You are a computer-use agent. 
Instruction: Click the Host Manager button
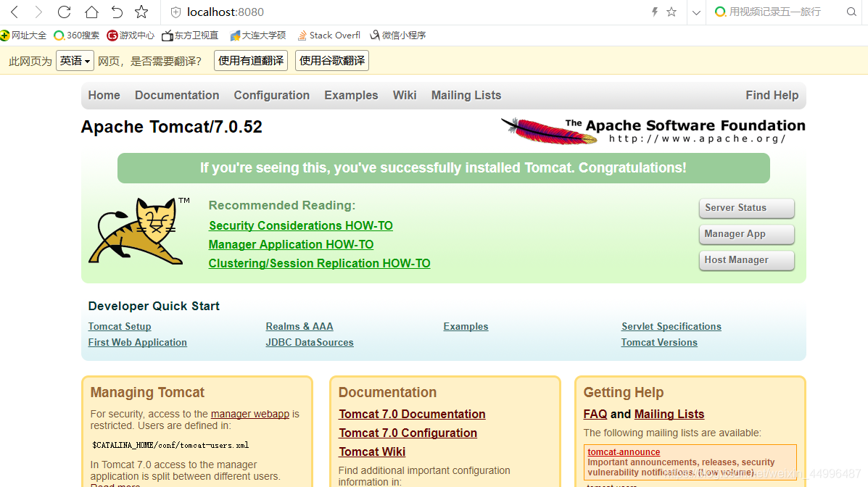pyautogui.click(x=746, y=260)
